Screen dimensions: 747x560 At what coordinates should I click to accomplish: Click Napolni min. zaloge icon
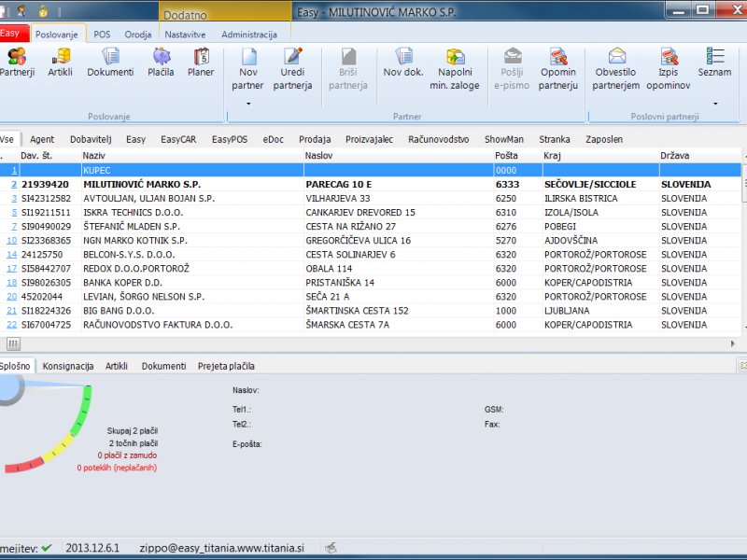(455, 57)
